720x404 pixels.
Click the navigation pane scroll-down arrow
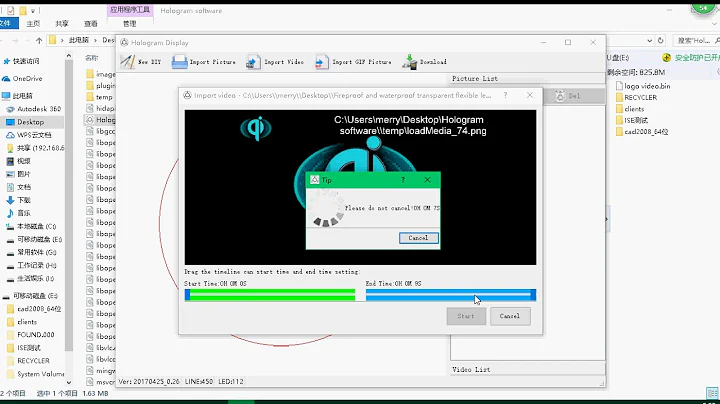(x=69, y=382)
